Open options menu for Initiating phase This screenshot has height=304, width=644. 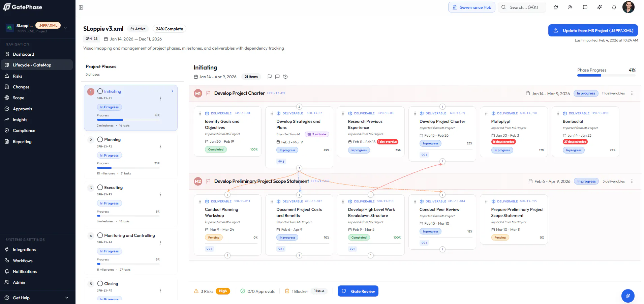tap(160, 99)
